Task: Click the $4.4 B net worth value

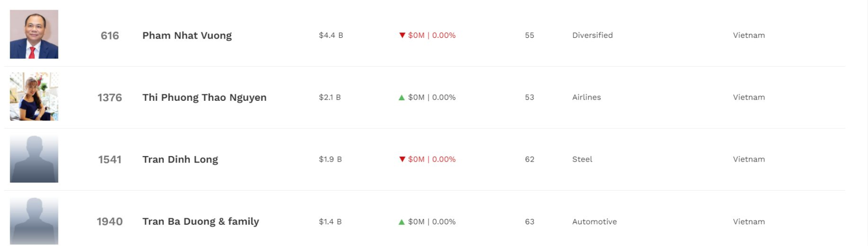Action: (331, 35)
